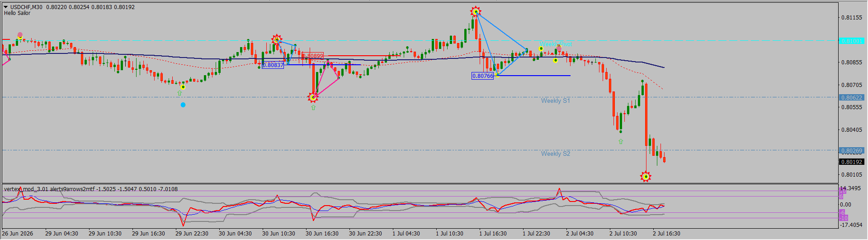The image size is (868, 240).
Task: Click the '30 Jun 04:30' time label
Action: tap(235, 234)
